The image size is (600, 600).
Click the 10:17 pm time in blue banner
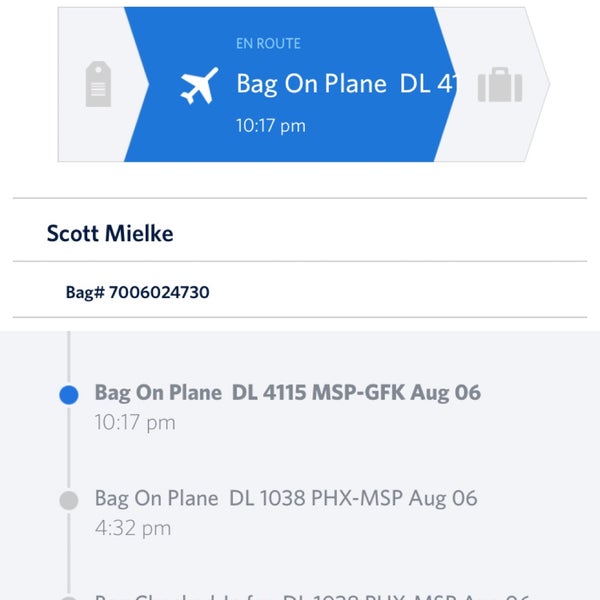tap(270, 126)
